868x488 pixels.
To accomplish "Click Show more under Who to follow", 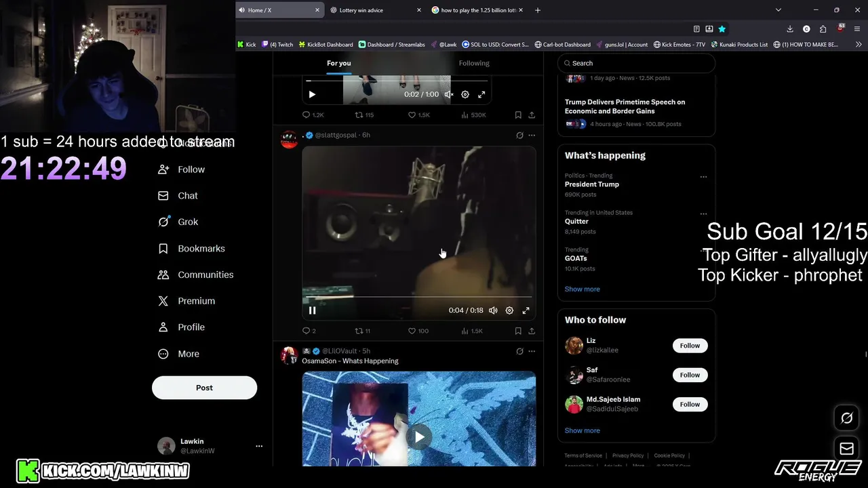I will coord(582,430).
